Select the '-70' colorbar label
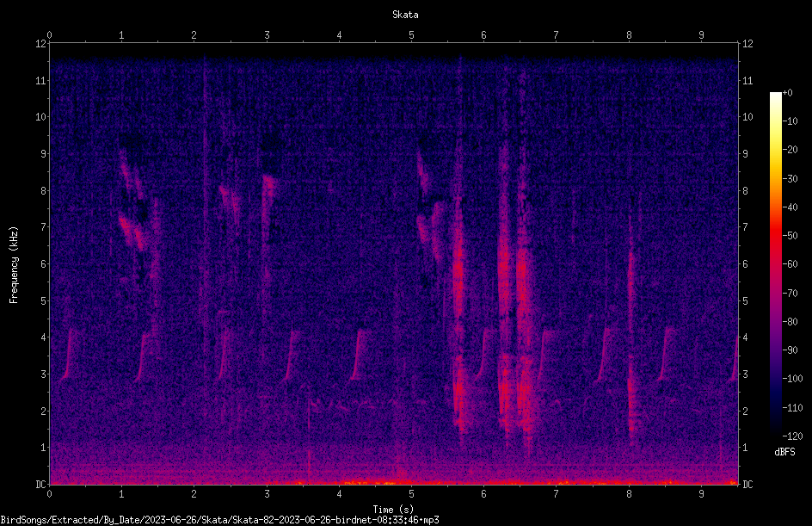812x526 pixels. click(790, 294)
